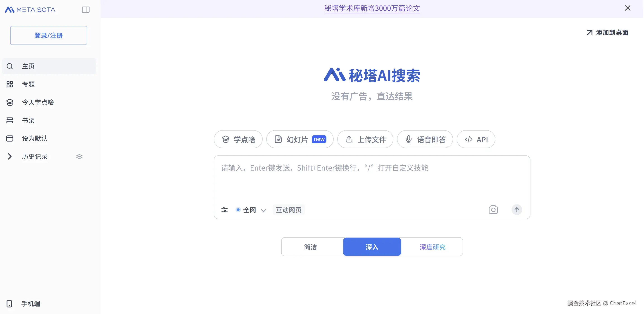Switch to 深度研究 mode
Screen dimensions: 644x314
432,247
